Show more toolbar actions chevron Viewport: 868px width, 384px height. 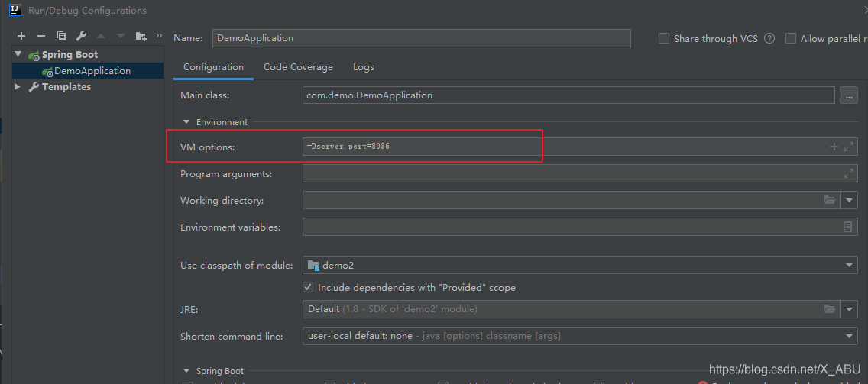[x=160, y=35]
